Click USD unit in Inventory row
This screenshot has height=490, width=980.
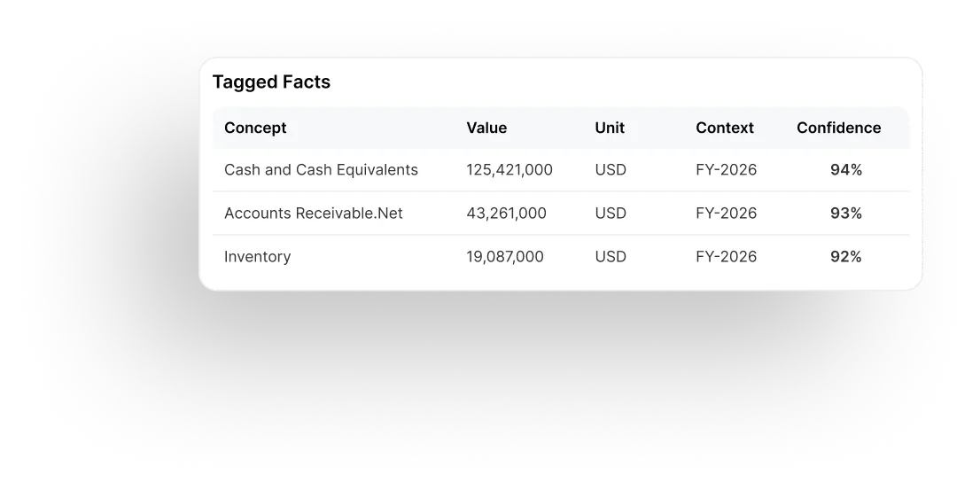[611, 257]
